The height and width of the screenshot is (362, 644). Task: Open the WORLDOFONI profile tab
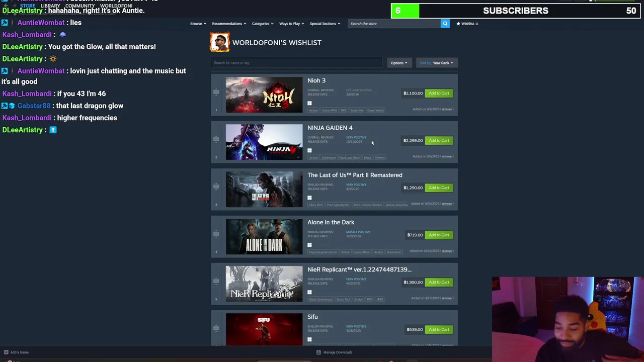116,6
